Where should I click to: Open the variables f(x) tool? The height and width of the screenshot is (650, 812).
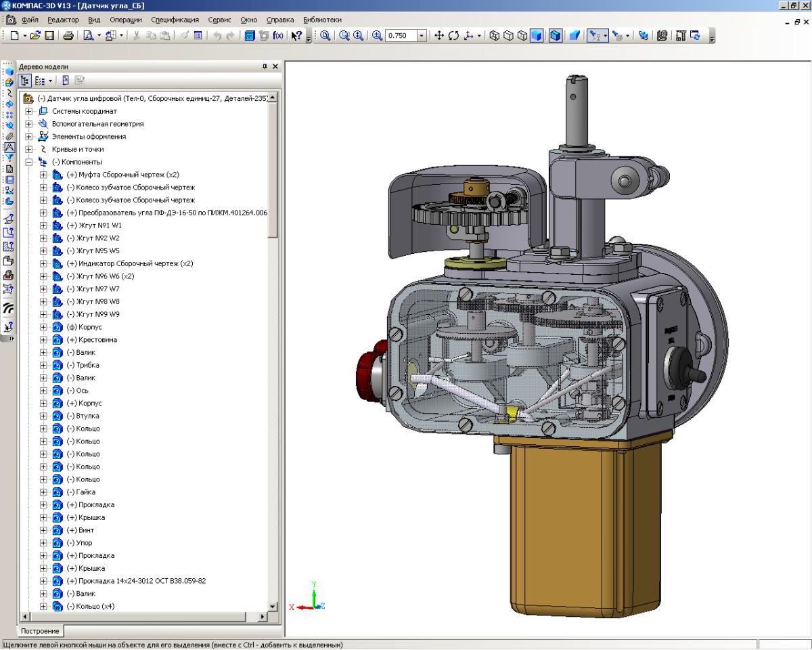tap(278, 36)
